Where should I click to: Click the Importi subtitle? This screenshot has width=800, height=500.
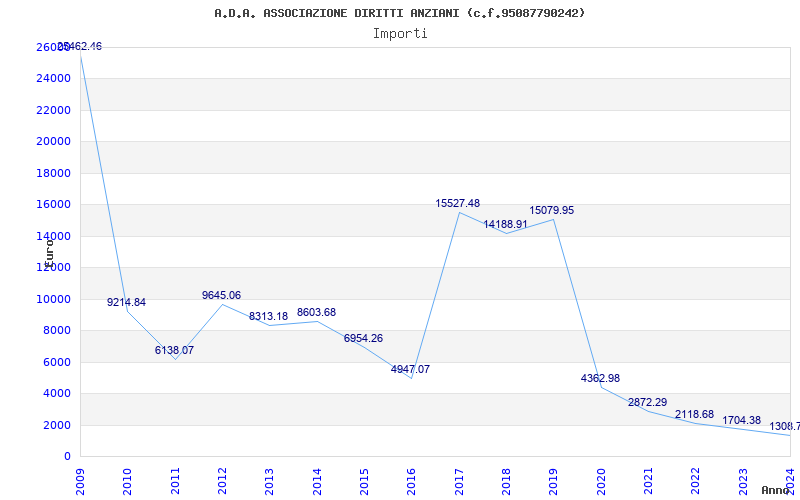(400, 34)
